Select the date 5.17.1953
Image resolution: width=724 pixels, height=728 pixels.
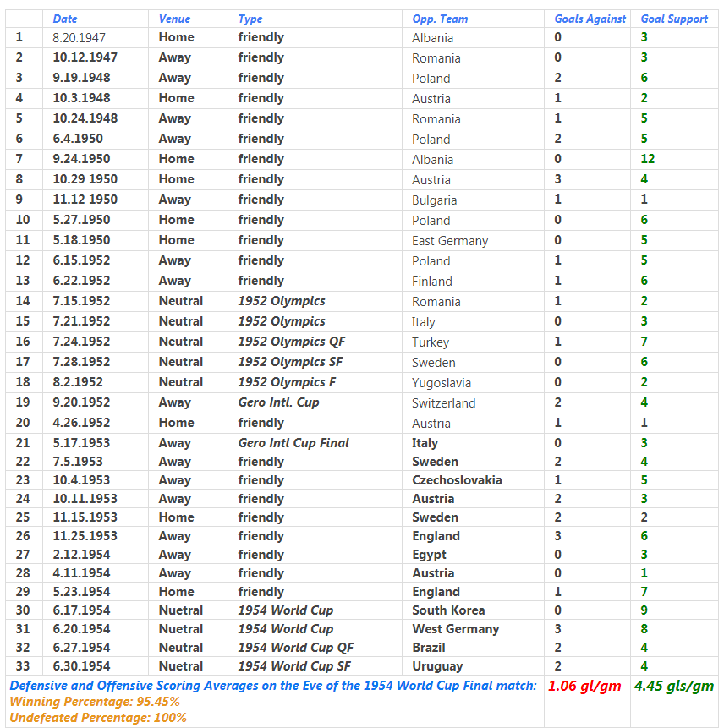(81, 443)
